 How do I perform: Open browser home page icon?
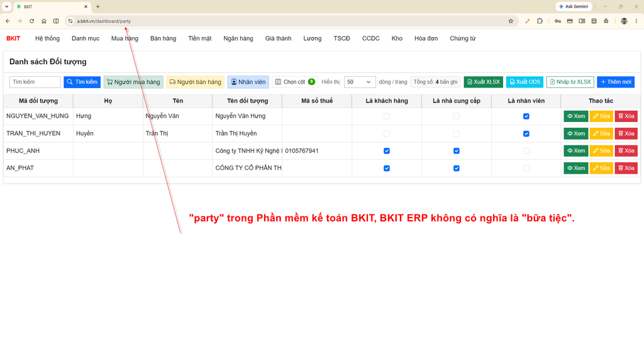coord(44,21)
